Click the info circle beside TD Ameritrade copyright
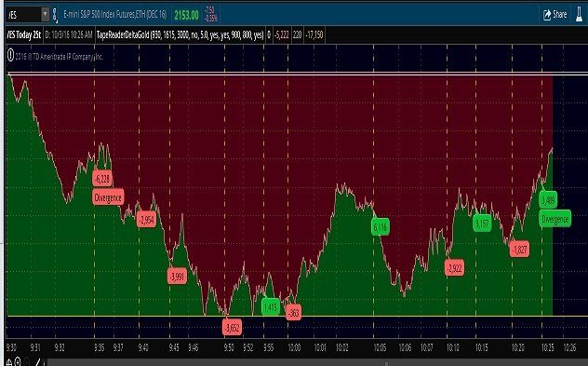 [x=10, y=56]
